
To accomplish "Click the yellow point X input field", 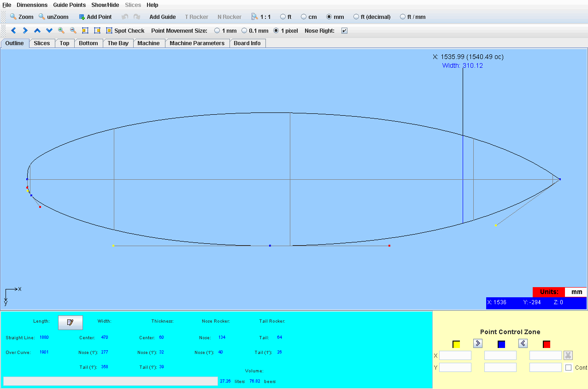I will click(455, 356).
